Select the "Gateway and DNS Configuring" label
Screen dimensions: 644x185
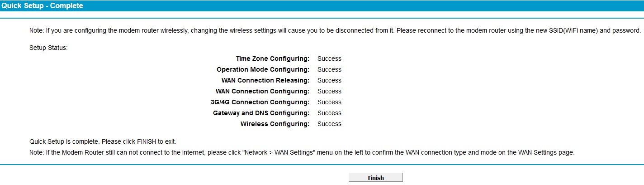click(x=261, y=113)
